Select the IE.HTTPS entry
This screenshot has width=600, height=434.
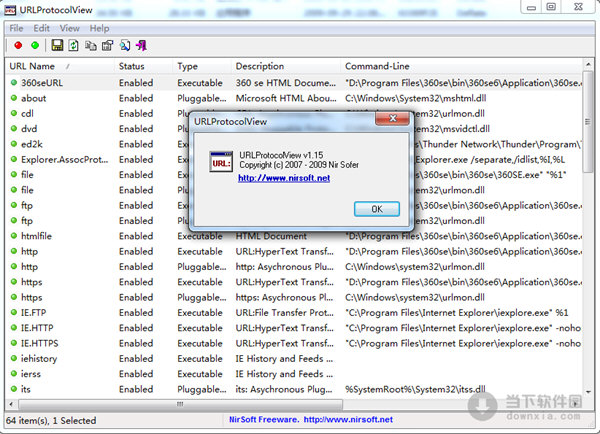click(x=39, y=343)
